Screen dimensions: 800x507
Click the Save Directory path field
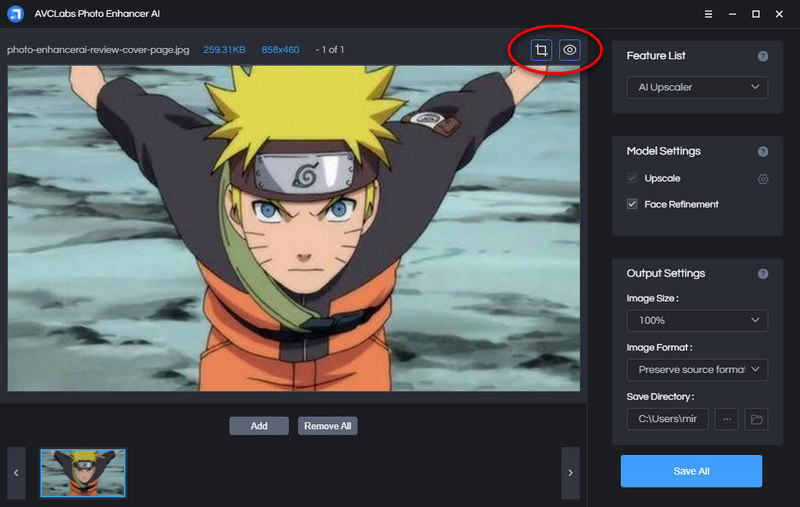667,419
